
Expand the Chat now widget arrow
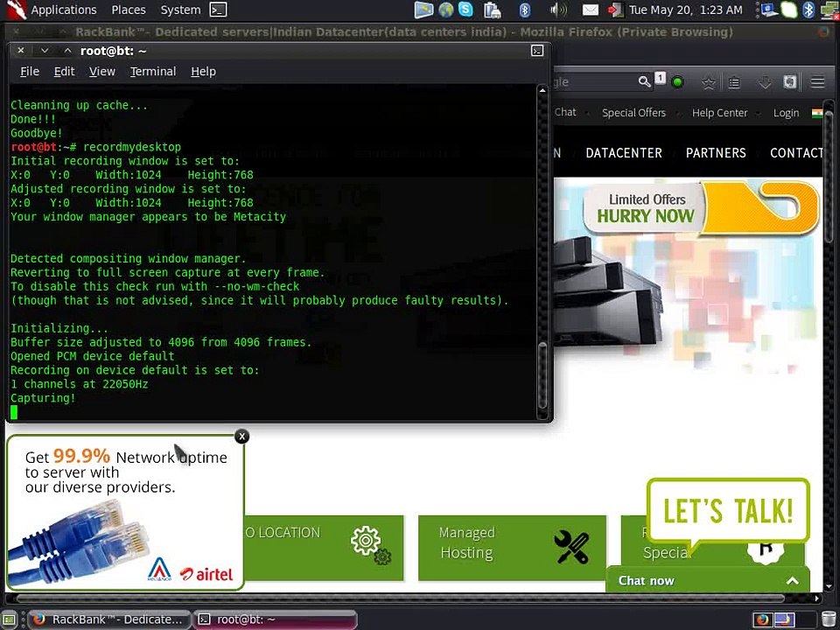click(x=793, y=580)
